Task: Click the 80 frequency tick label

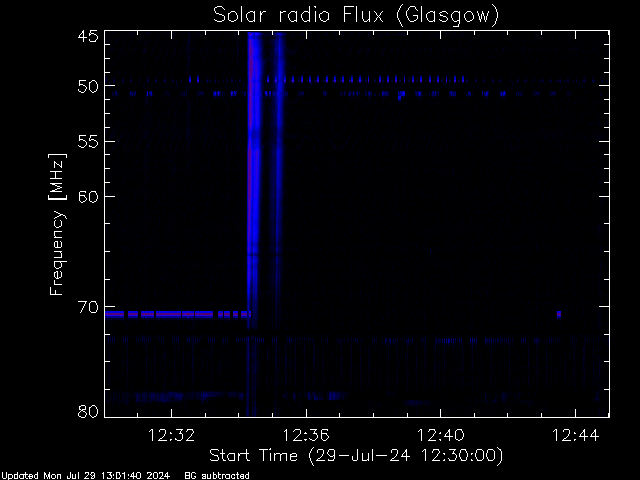Action: [88, 411]
